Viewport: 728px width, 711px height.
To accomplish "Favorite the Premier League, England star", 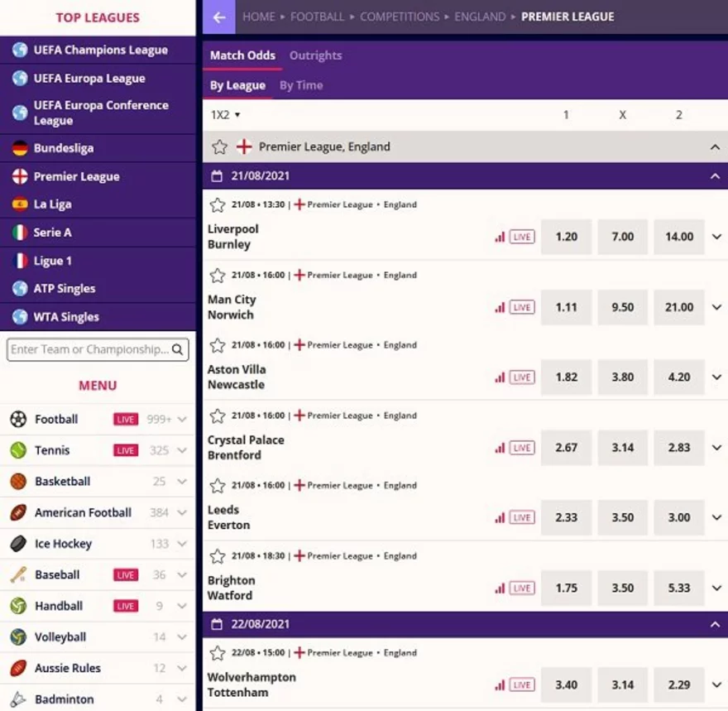I will tap(219, 147).
